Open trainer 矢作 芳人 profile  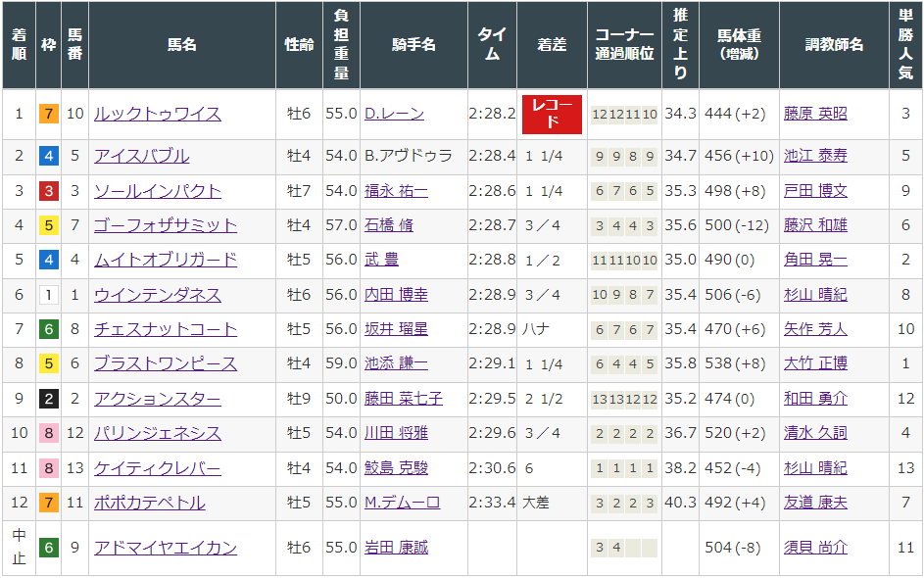click(x=815, y=329)
